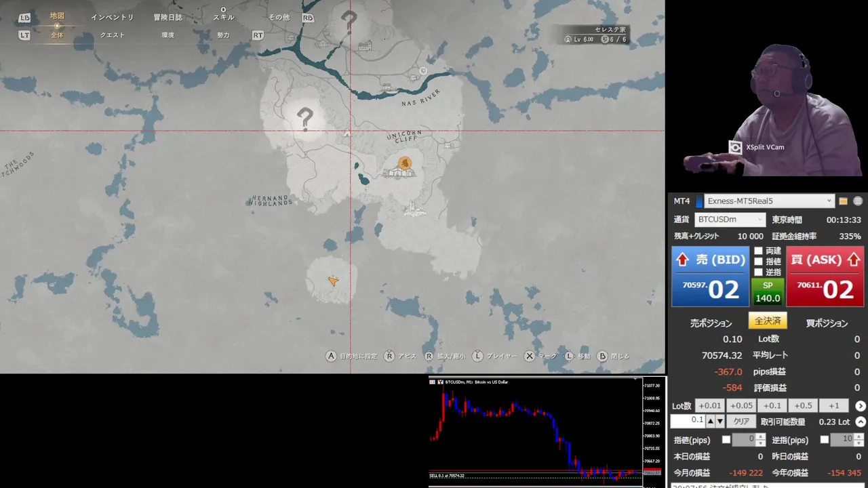Click the LT trigger icon
868x488 pixels.
pos(24,35)
